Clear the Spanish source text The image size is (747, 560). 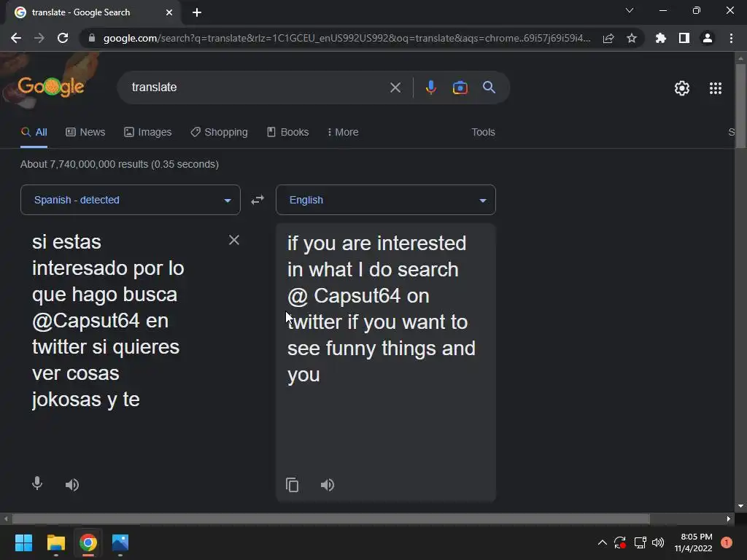(234, 240)
